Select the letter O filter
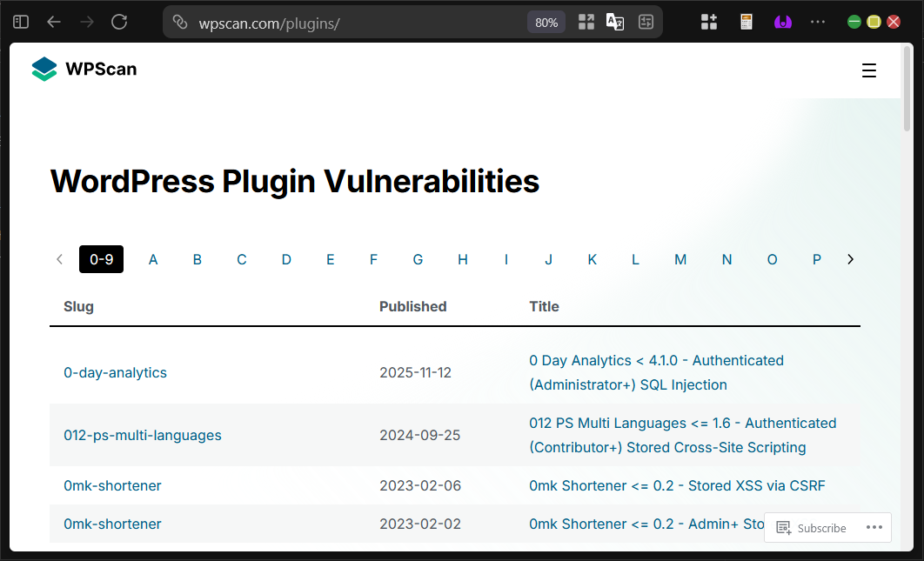Viewport: 924px width, 561px height. (x=772, y=259)
